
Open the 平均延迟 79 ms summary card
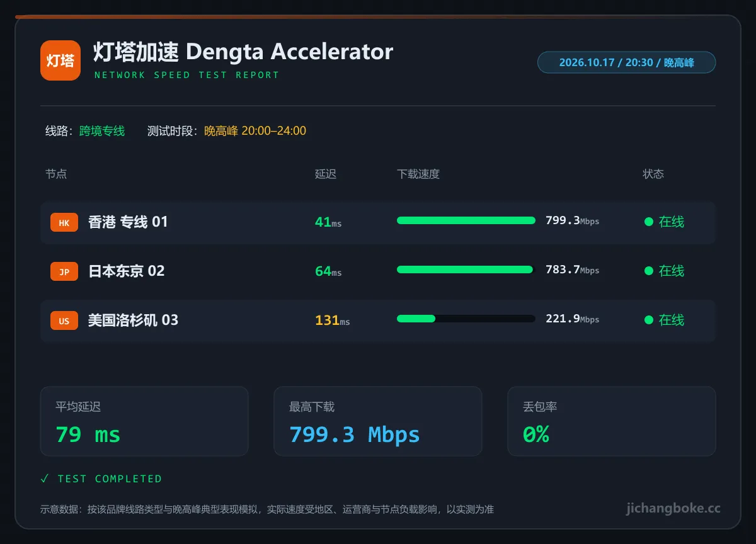144,421
